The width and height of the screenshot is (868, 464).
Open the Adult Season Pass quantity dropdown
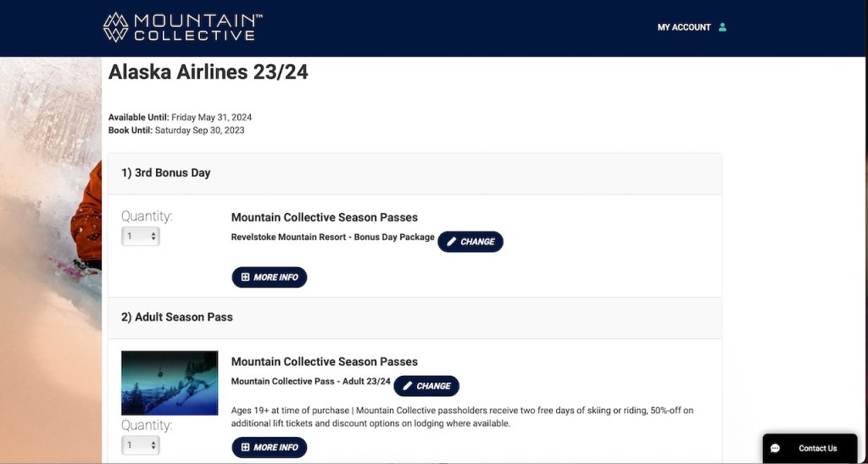pos(141,445)
